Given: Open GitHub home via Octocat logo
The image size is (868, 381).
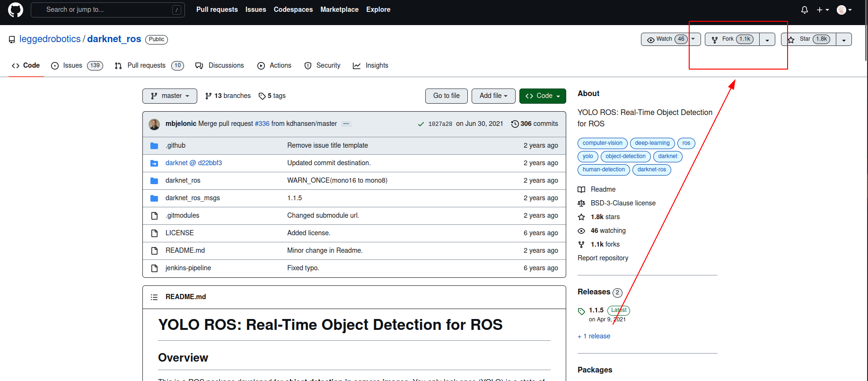Looking at the screenshot, I should click(x=16, y=9).
